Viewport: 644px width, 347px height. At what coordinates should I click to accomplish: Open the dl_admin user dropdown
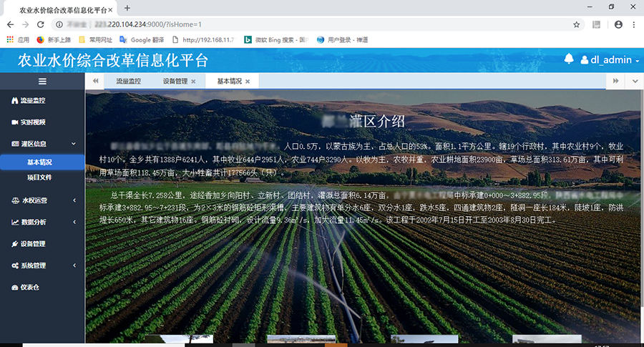(610, 60)
